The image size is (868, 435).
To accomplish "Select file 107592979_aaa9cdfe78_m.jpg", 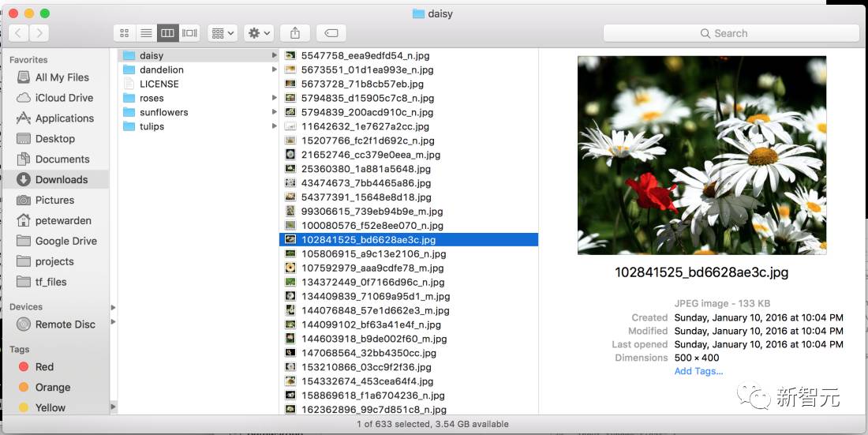I will pyautogui.click(x=409, y=268).
